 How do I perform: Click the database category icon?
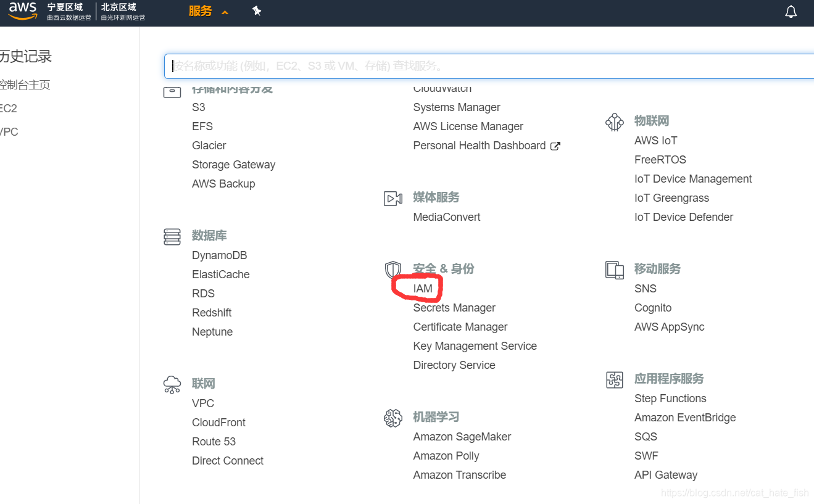pyautogui.click(x=172, y=236)
